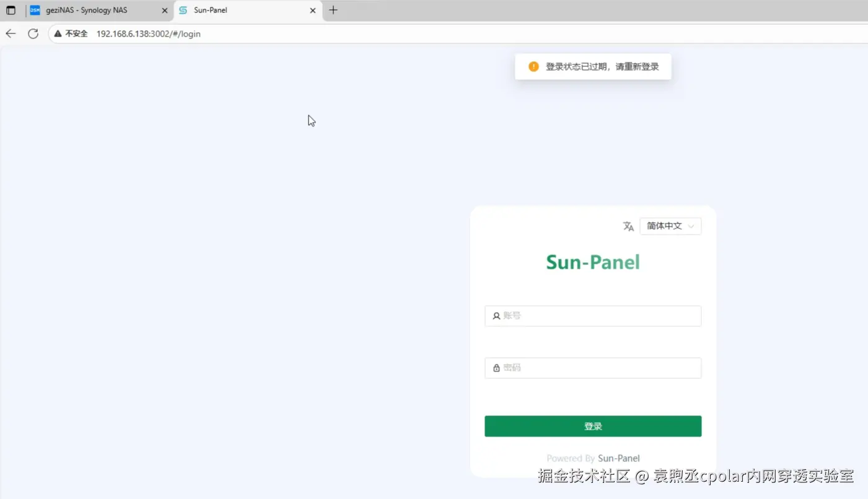Open a new browser tab
Screen dimensions: 868x499
(333, 10)
